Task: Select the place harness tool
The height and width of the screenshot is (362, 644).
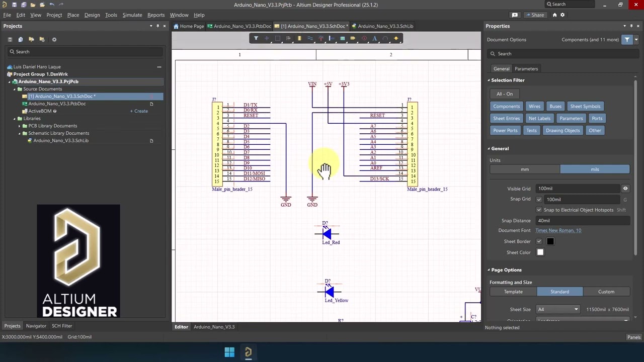Action: (x=332, y=38)
